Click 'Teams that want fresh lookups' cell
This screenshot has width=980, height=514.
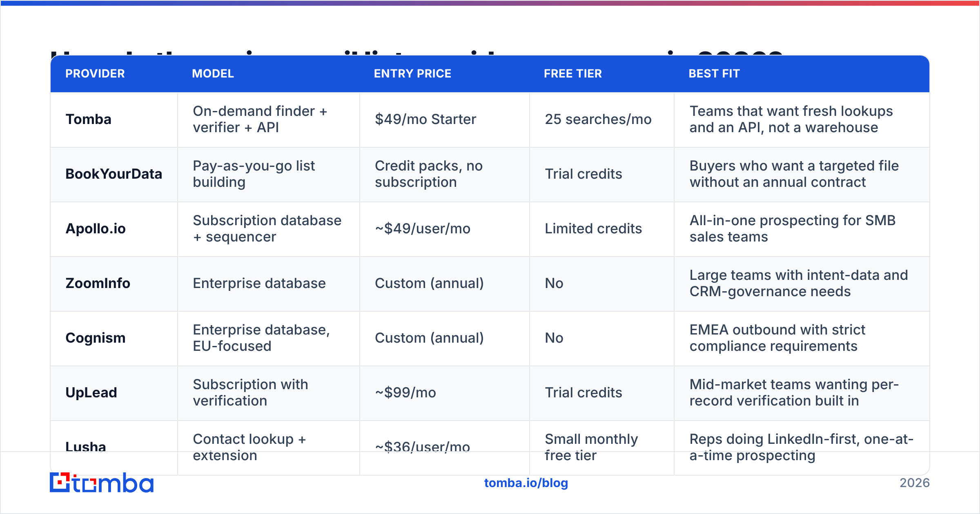802,120
